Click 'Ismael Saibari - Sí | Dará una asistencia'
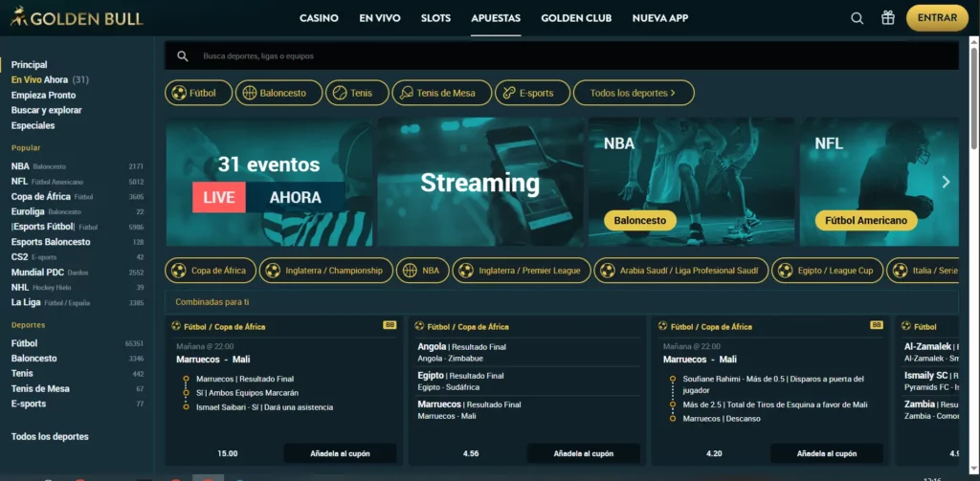Image resolution: width=980 pixels, height=481 pixels. [264, 407]
